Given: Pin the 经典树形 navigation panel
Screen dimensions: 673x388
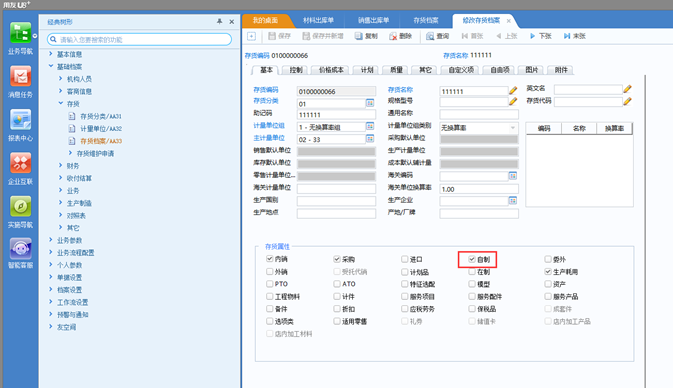Looking at the screenshot, I should coord(219,21).
